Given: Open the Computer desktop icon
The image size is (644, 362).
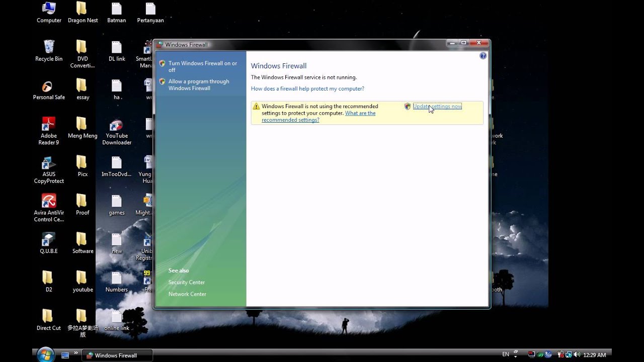Looking at the screenshot, I should 49,13.
